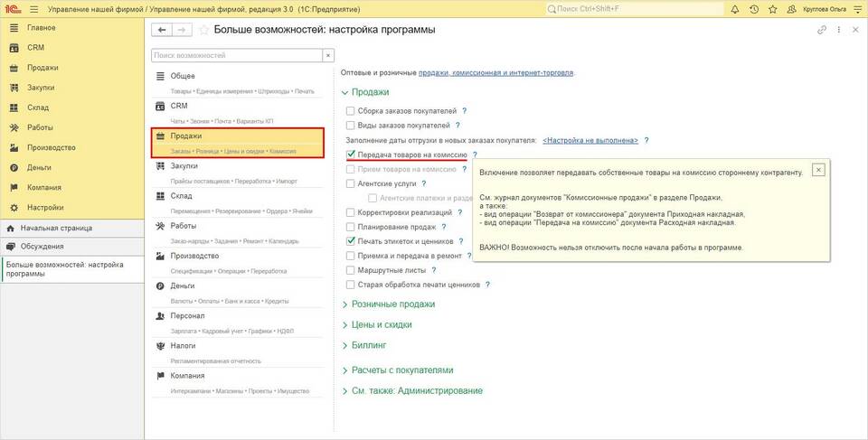Click the 1C logo icon

tap(12, 9)
